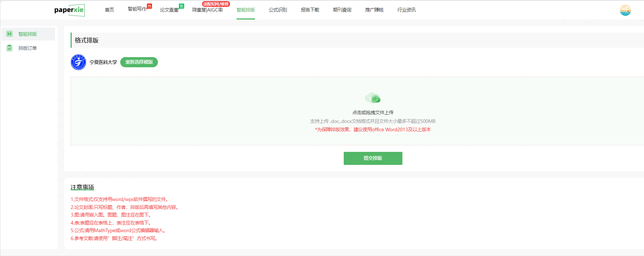Open 智能写作 from the navigation bar
The width and height of the screenshot is (644, 256).
pyautogui.click(x=137, y=9)
